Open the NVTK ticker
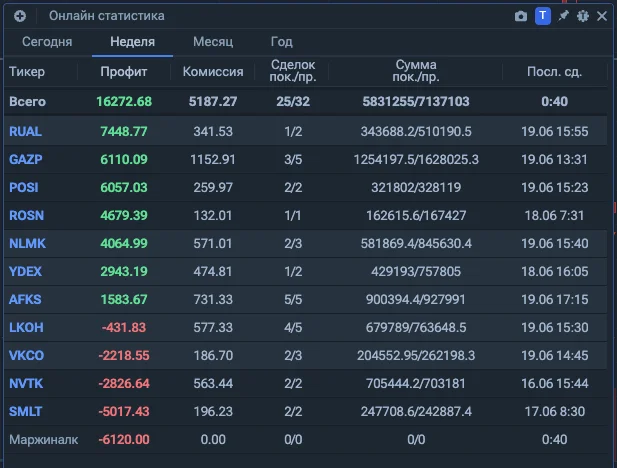Viewport: 617px width, 468px height. [x=26, y=383]
